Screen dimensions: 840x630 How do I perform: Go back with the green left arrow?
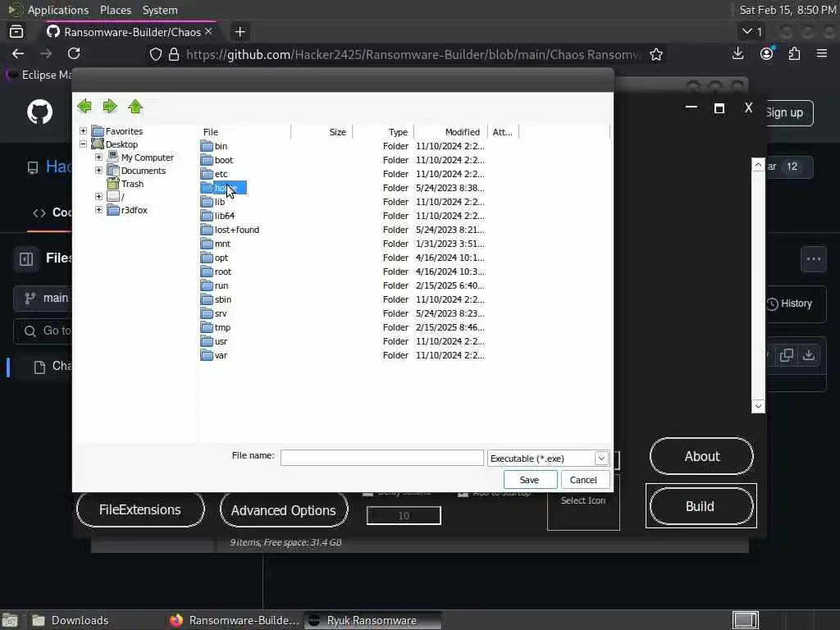(x=84, y=106)
